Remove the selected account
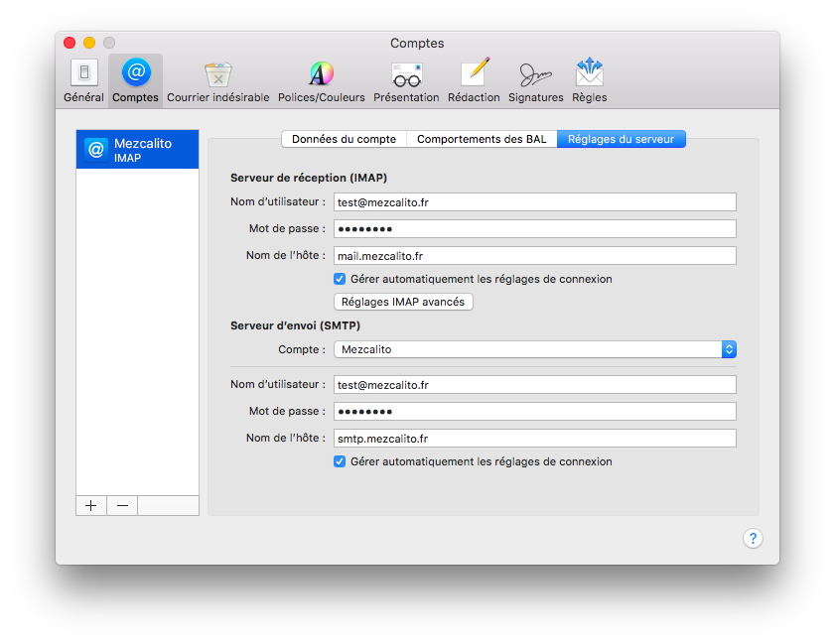Viewport: 835px width, 644px height. point(121,505)
